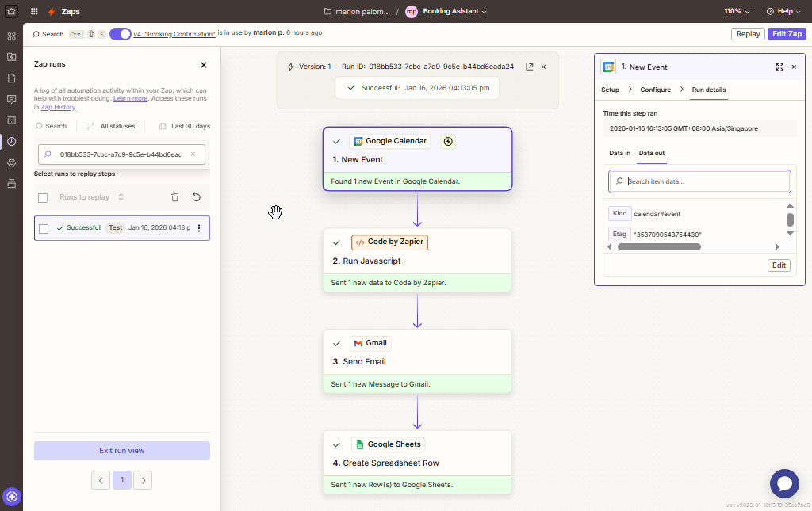The image size is (812, 511).
Task: Click the Edit button in data panel
Action: pyautogui.click(x=779, y=265)
